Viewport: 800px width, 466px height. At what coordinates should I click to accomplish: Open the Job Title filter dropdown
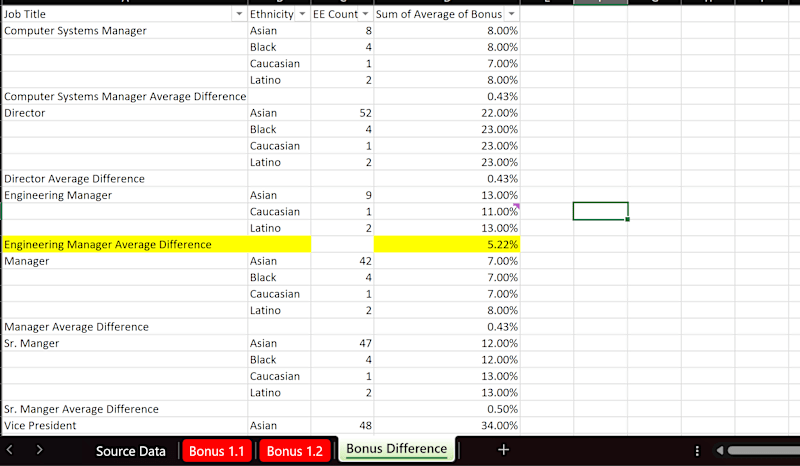[239, 14]
